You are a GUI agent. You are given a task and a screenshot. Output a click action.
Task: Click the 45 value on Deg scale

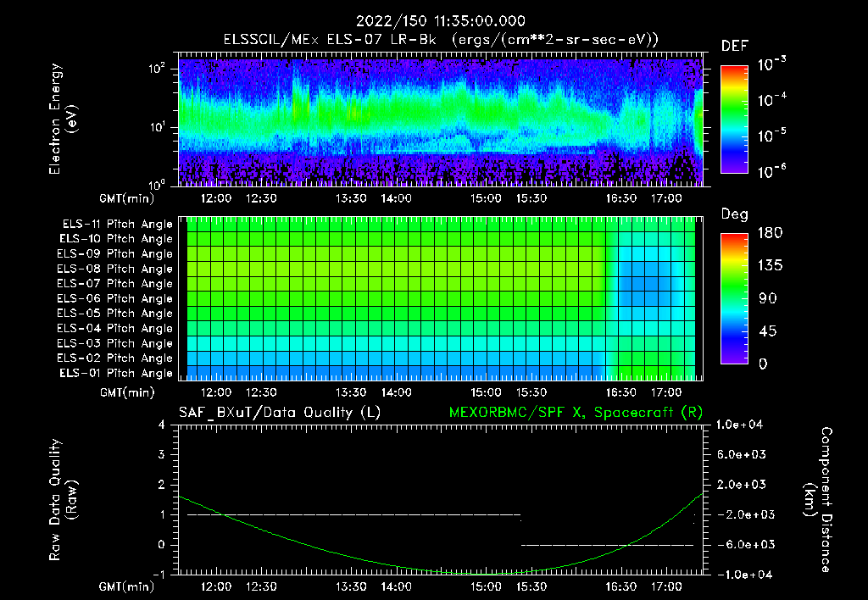point(768,331)
